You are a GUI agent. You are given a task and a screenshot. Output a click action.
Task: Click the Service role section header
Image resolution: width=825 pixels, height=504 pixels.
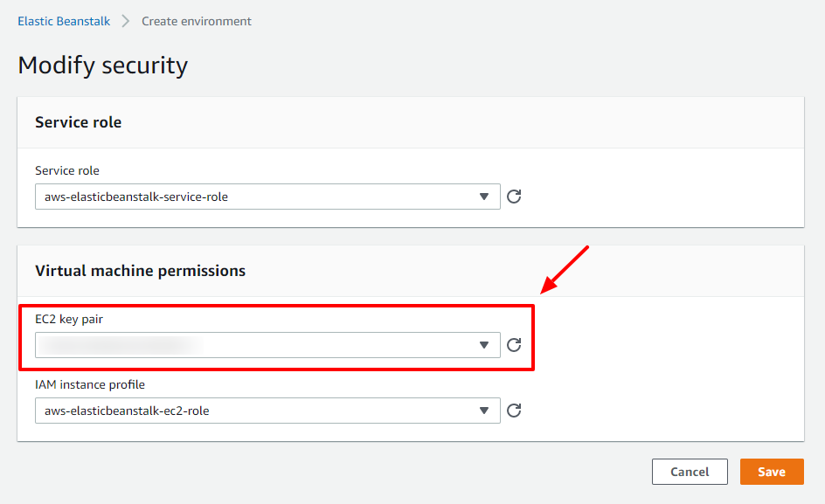pyautogui.click(x=79, y=122)
